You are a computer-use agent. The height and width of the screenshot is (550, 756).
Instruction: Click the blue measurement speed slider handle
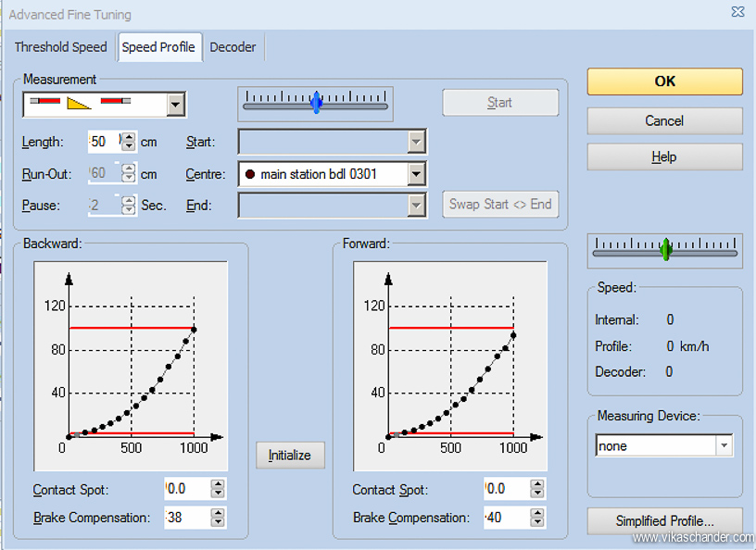tap(317, 102)
